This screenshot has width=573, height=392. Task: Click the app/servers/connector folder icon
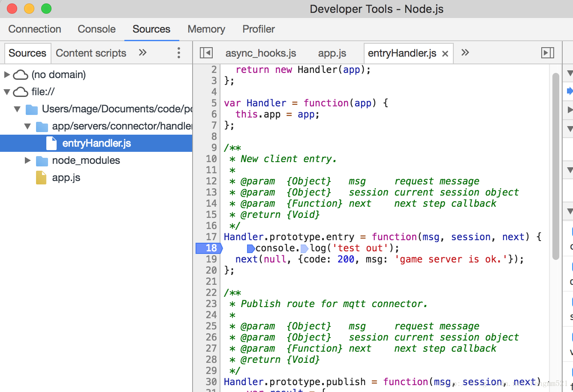pos(42,127)
